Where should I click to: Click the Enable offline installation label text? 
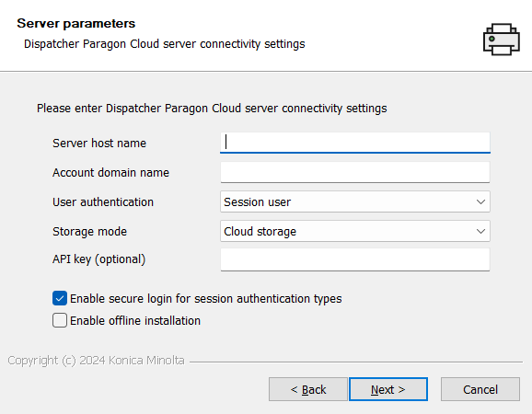(135, 321)
